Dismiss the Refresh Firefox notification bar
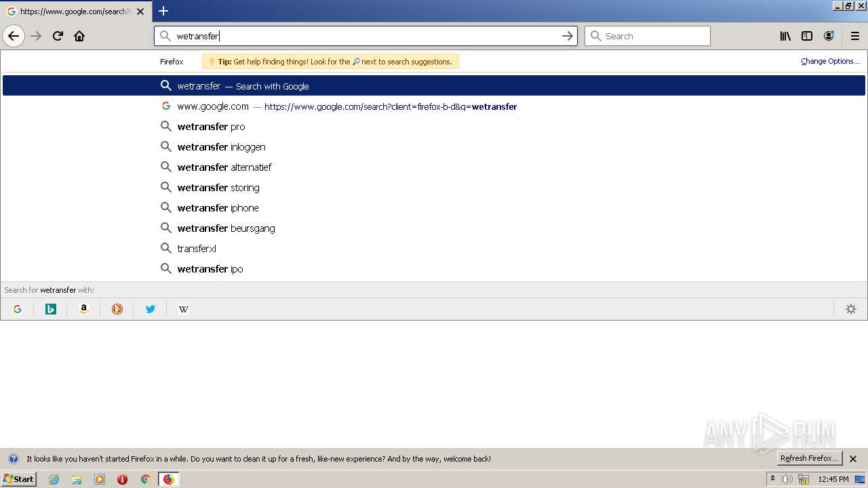Screen dimensions: 868x488 [853, 459]
